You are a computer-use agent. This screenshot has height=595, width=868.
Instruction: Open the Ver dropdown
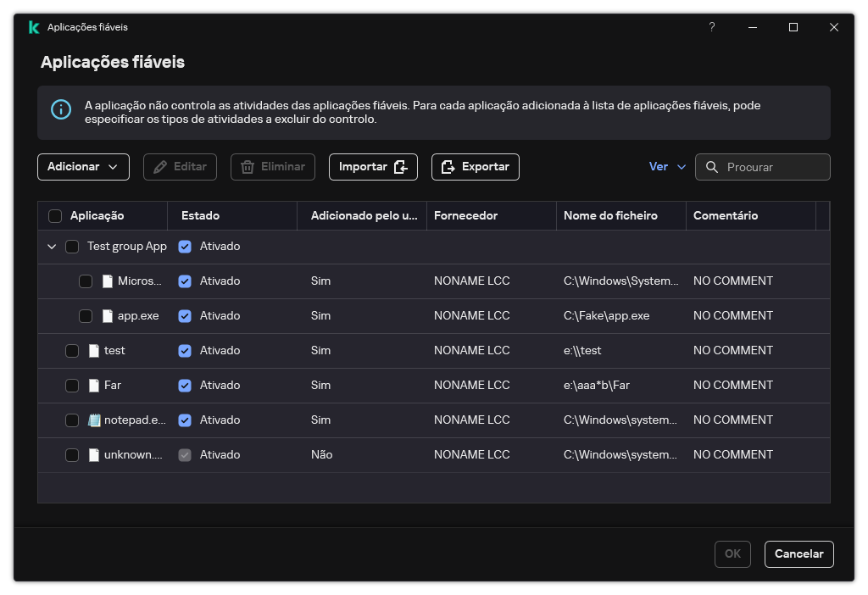pos(667,167)
